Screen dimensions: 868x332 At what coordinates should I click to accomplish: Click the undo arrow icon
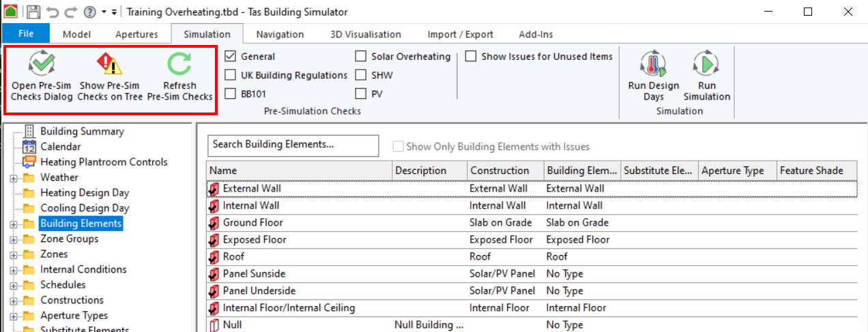click(x=53, y=12)
